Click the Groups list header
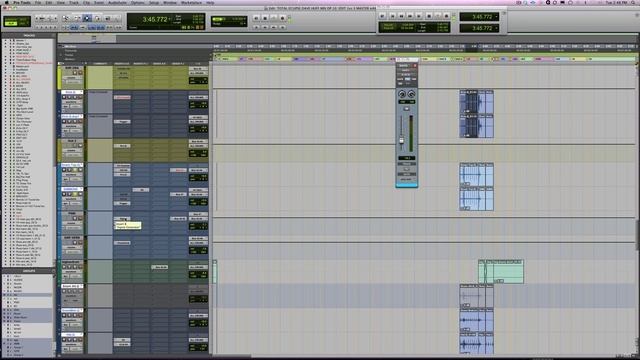This screenshot has height=360, width=640. coord(29,271)
